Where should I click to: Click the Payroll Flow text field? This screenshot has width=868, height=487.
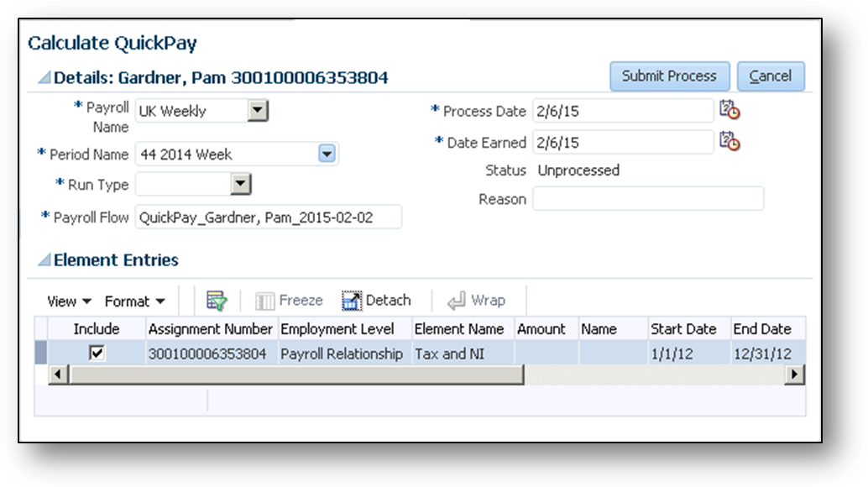coord(269,217)
